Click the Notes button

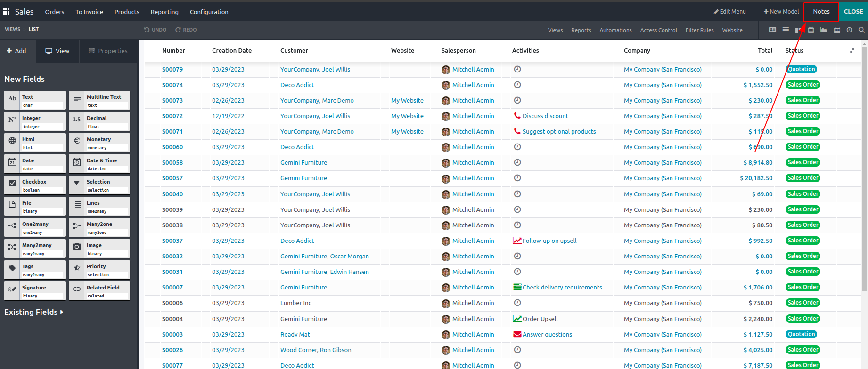tap(821, 12)
